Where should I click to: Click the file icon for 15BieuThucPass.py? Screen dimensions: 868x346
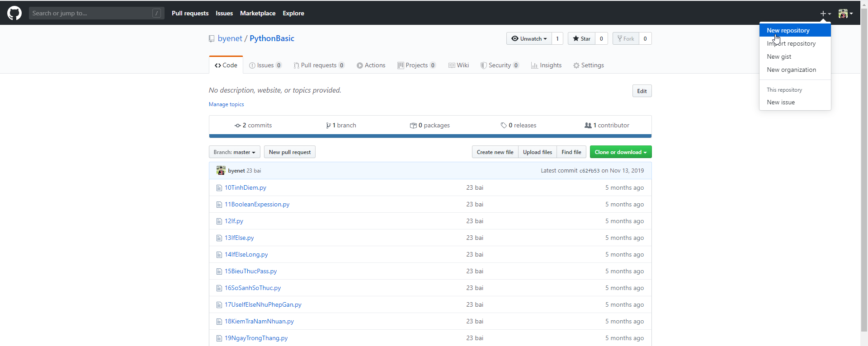[219, 271]
